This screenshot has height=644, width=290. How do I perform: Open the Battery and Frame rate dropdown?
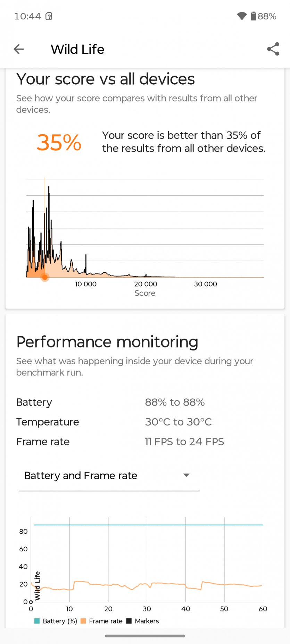click(x=109, y=475)
